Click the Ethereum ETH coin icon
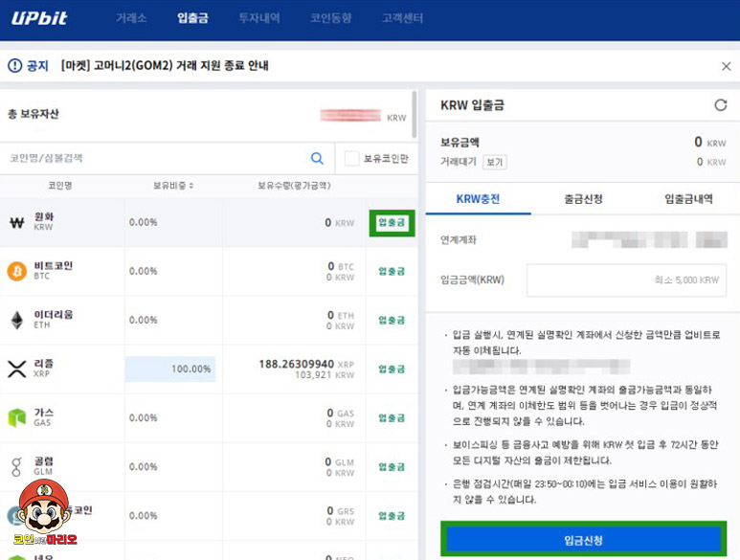 point(17,321)
